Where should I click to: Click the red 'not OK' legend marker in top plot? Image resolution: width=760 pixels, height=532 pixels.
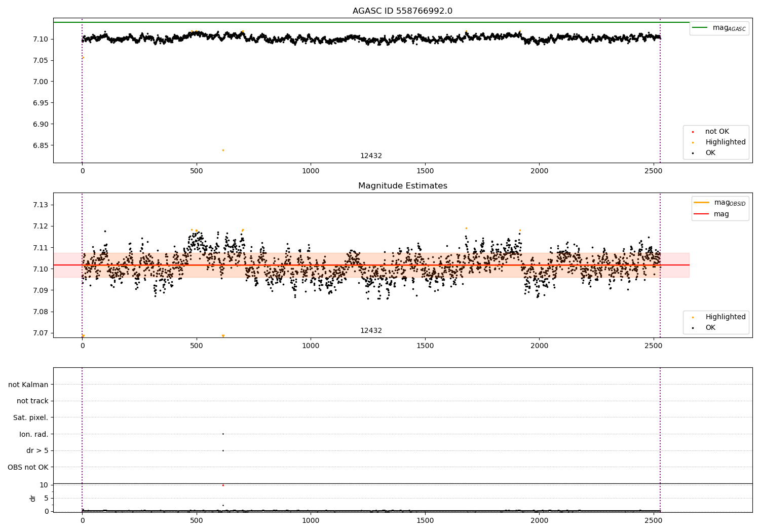[693, 132]
